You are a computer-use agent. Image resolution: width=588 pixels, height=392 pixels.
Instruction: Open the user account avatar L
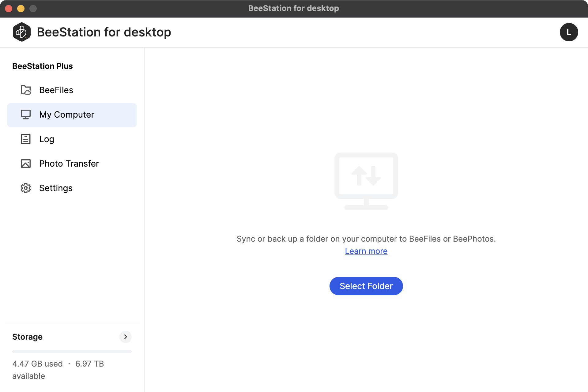[x=569, y=32]
